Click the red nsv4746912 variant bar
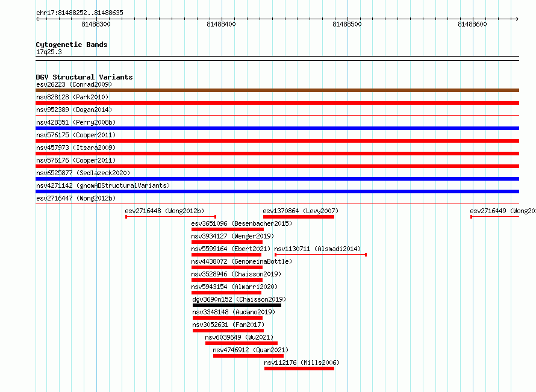The image size is (536, 392). click(248, 356)
